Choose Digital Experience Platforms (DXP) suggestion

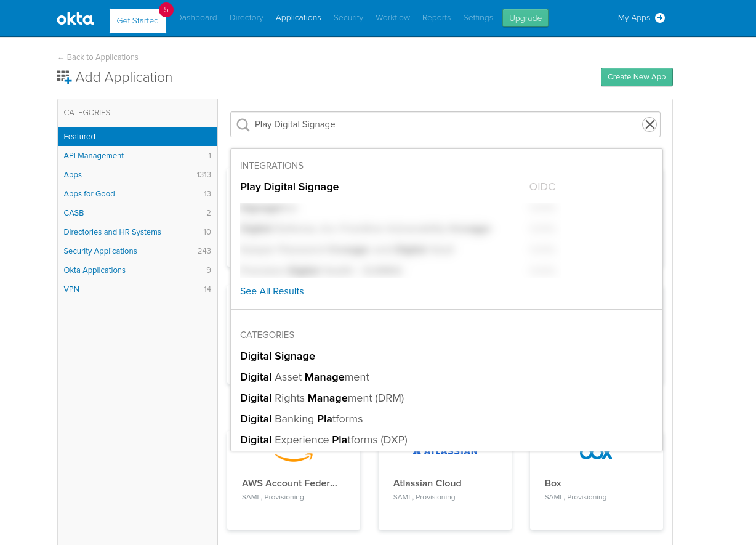324,440
